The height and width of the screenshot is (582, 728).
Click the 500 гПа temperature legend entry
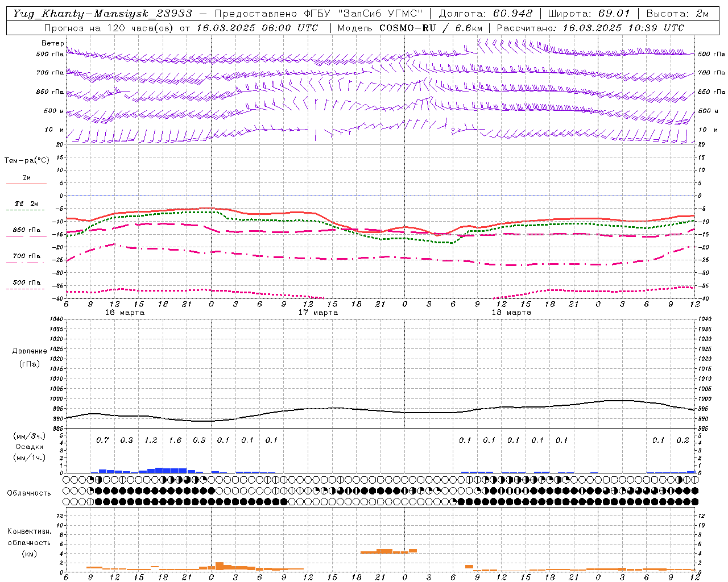tap(26, 284)
